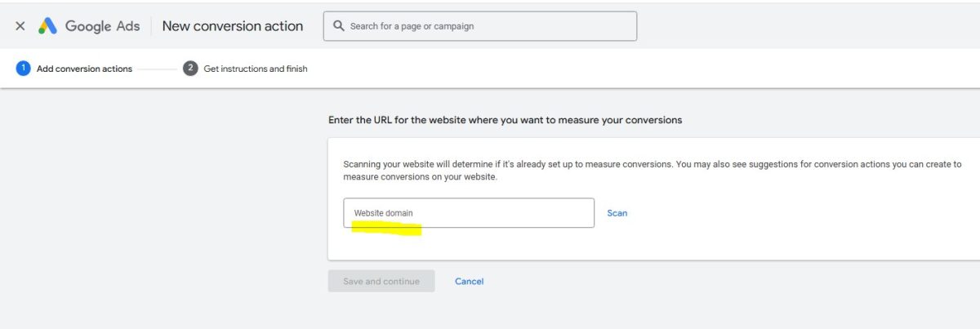Click the Google Ads triangle logo
The height and width of the screenshot is (329, 980).
(47, 26)
